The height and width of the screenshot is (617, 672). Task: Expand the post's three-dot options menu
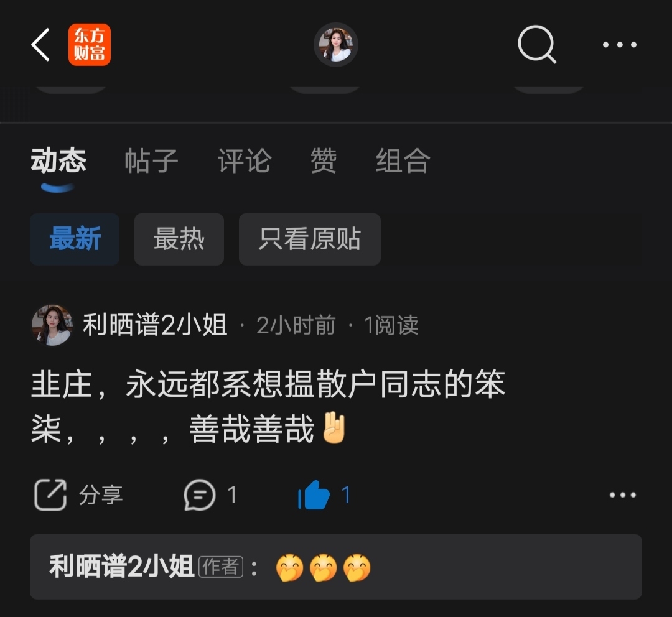[x=623, y=495]
